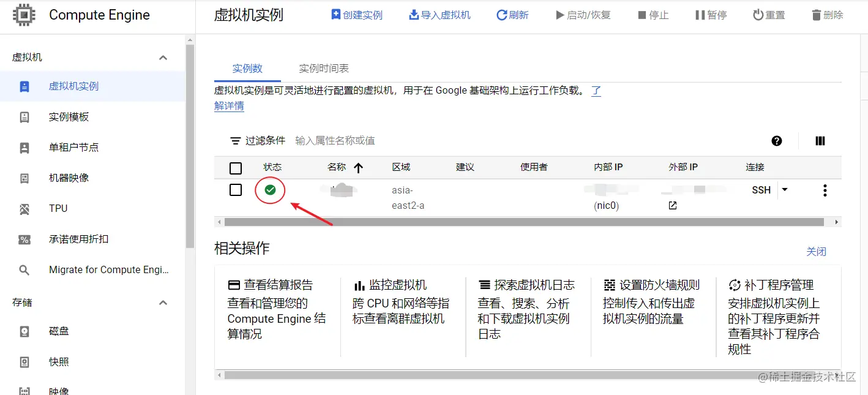The height and width of the screenshot is (395, 868).
Task: Click the filter lines icon
Action: tap(235, 141)
